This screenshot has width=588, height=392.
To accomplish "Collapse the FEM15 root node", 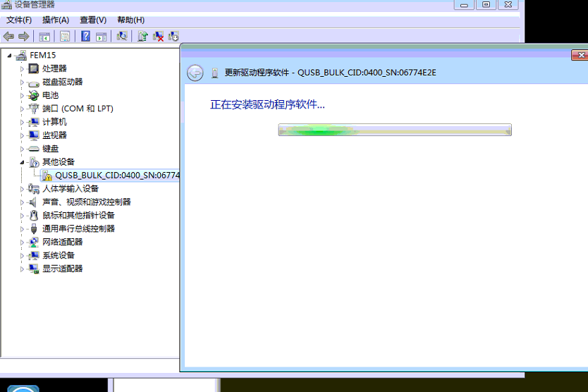I will pos(9,56).
